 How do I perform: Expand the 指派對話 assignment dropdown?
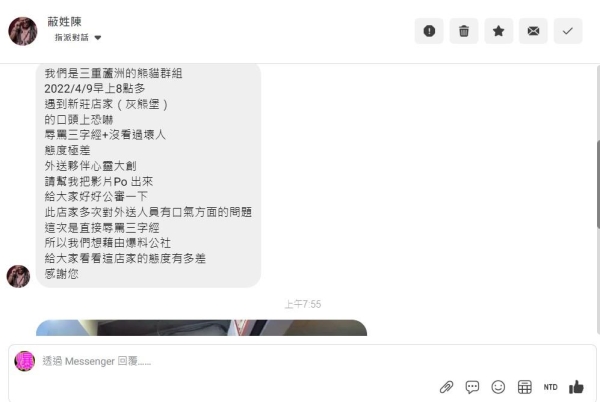click(78, 37)
